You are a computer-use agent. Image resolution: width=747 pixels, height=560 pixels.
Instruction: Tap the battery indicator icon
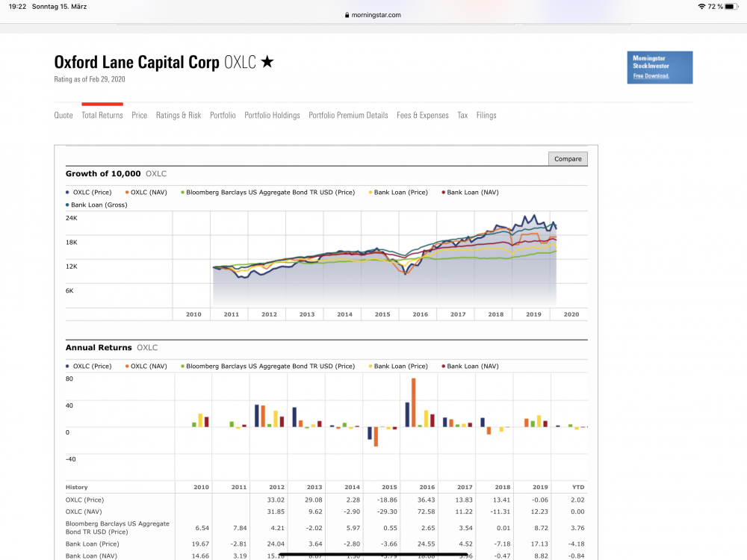731,7
